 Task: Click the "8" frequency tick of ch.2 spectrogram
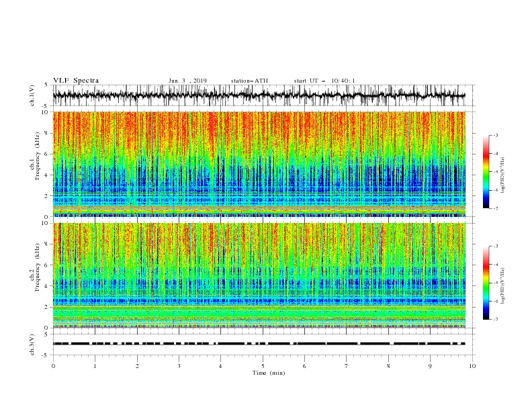(46, 244)
